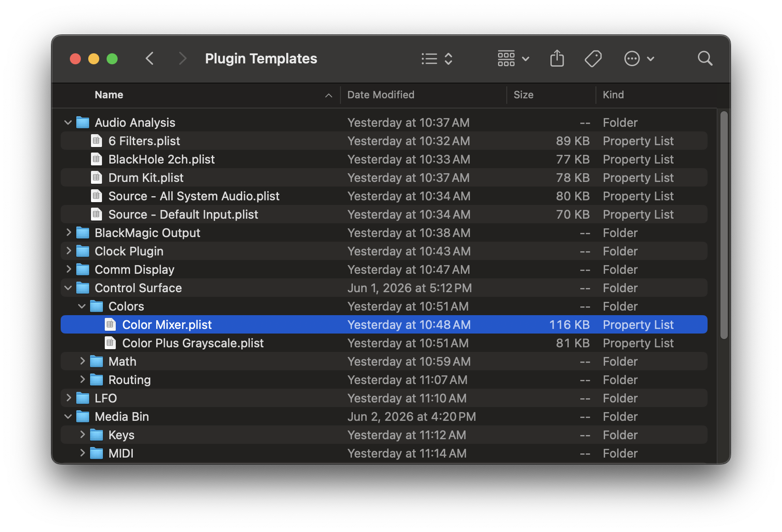
Task: Expand the Math folder
Action: click(x=82, y=362)
